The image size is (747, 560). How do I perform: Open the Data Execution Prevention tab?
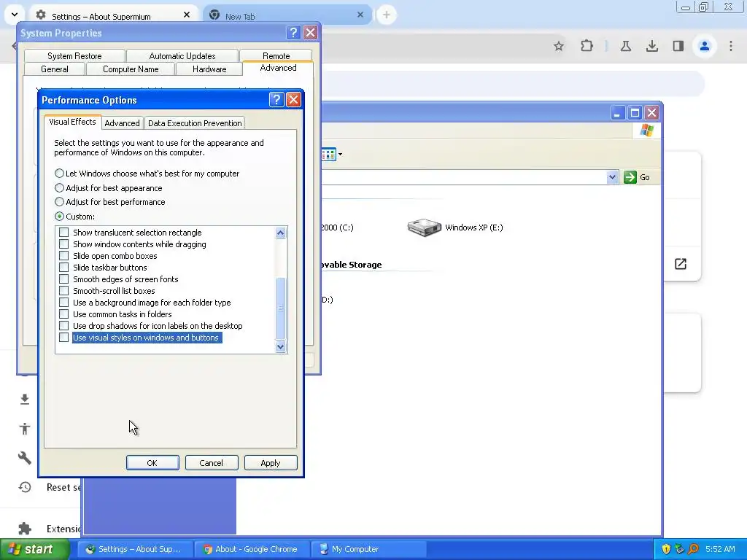tap(195, 122)
